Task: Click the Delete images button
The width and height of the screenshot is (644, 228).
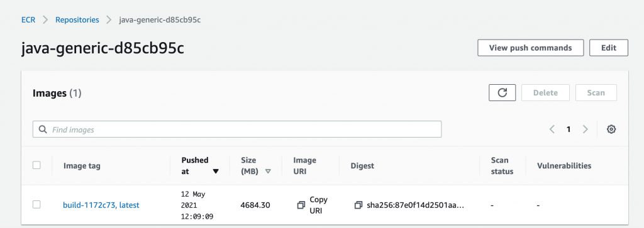Action: point(545,93)
